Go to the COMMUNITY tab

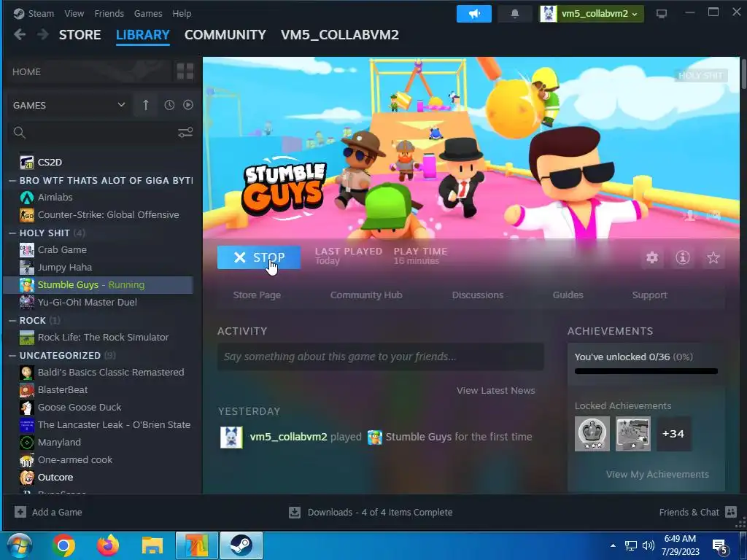(x=225, y=35)
